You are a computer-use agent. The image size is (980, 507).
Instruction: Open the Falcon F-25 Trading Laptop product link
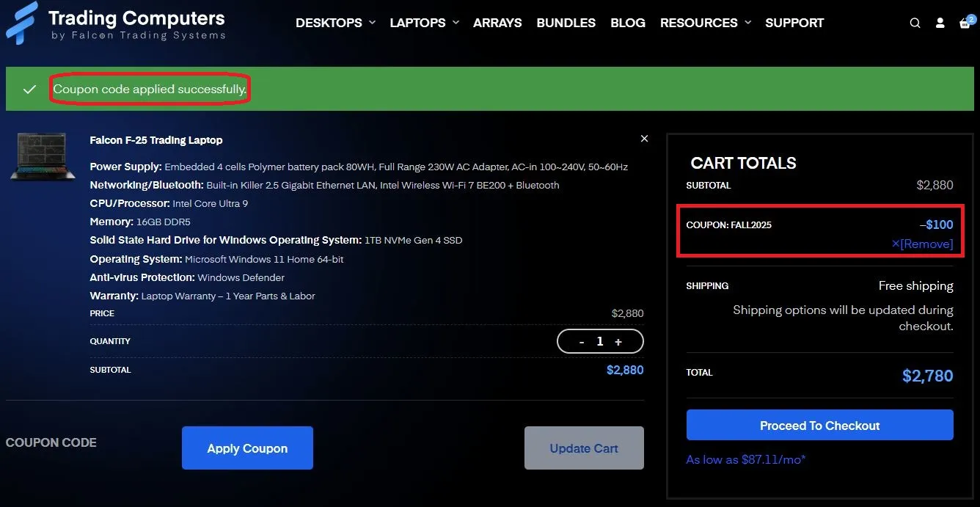click(156, 140)
